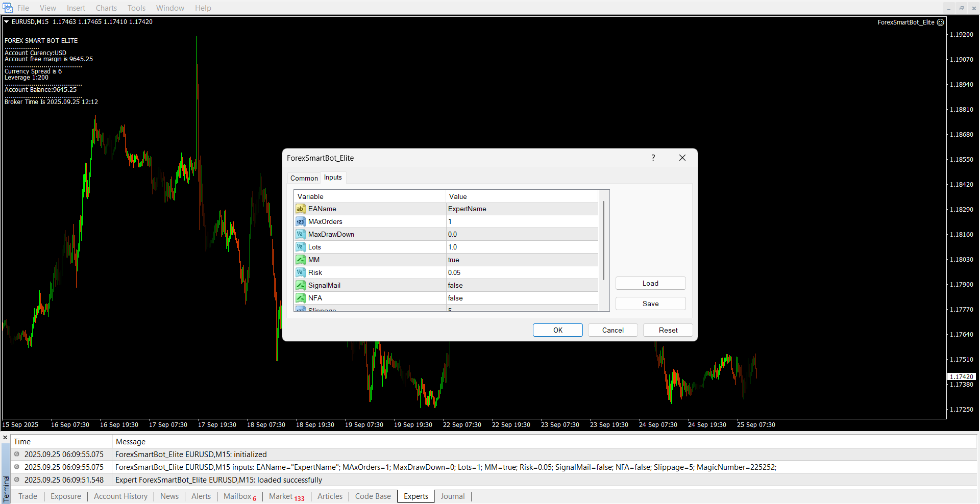The image size is (980, 504).
Task: Click the MaxDrawDown double type icon
Action: 300,234
